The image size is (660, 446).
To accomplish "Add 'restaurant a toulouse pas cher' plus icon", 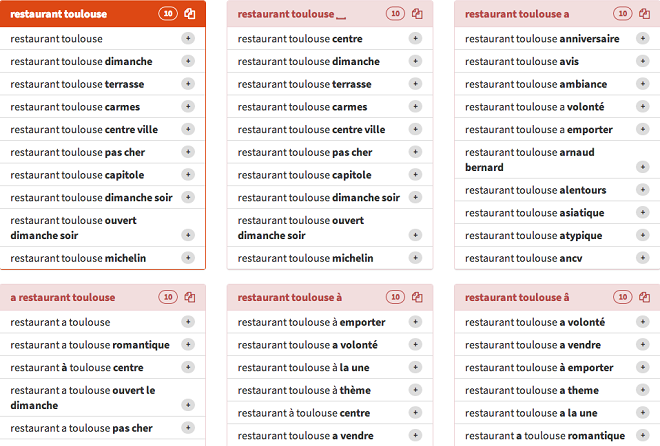I will coord(188,428).
